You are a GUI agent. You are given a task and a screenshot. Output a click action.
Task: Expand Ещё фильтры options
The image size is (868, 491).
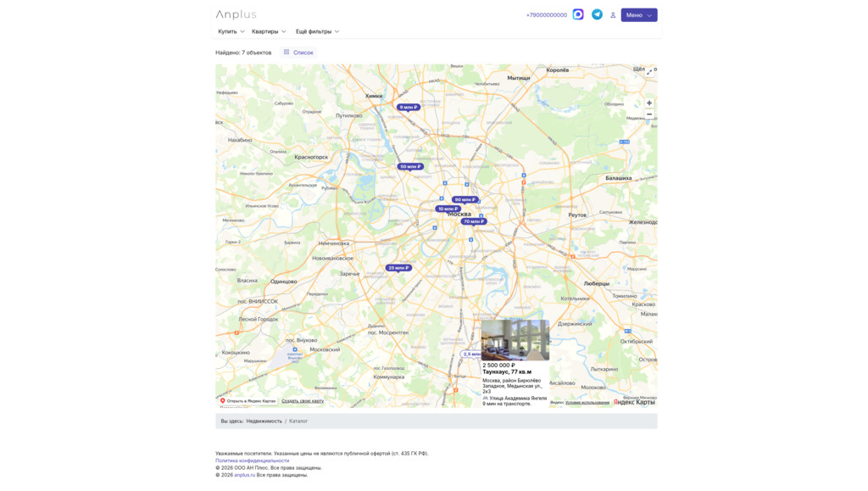click(x=317, y=31)
